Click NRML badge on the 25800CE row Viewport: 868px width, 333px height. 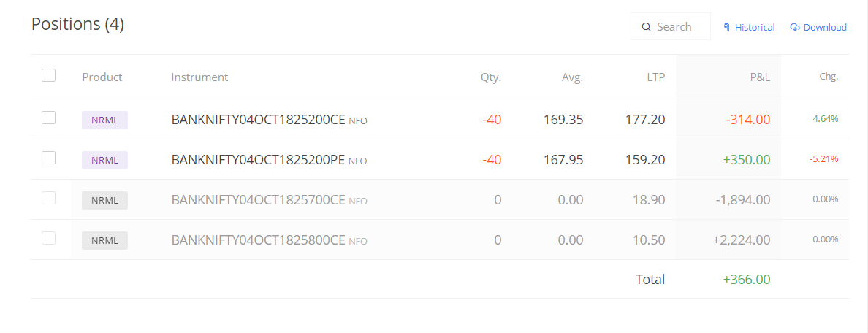[x=104, y=241]
